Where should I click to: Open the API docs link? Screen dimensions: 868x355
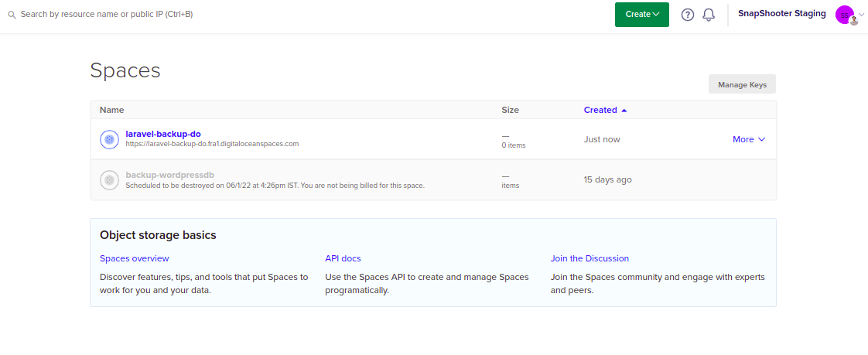[343, 258]
